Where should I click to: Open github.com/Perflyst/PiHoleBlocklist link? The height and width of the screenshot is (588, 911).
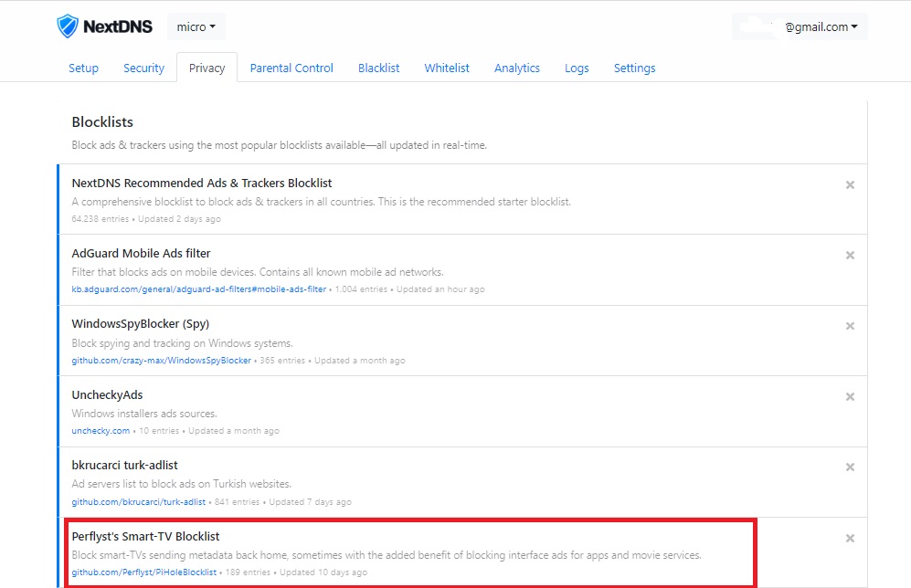144,572
